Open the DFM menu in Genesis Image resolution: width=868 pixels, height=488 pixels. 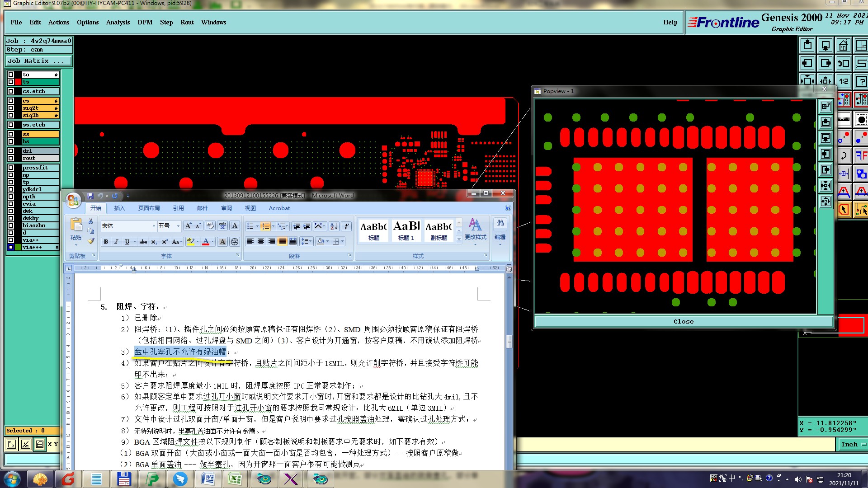[x=145, y=22]
